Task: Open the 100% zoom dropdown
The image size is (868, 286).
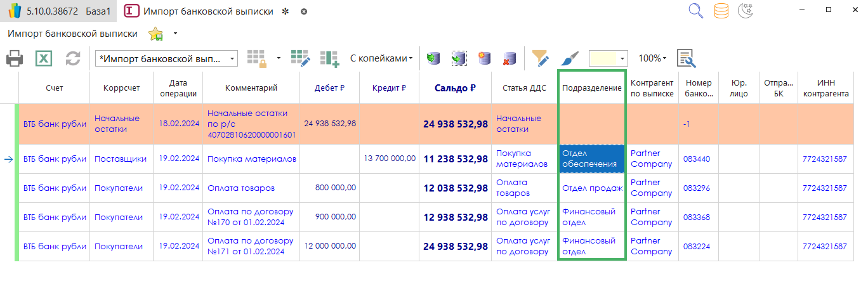Action: click(x=652, y=58)
